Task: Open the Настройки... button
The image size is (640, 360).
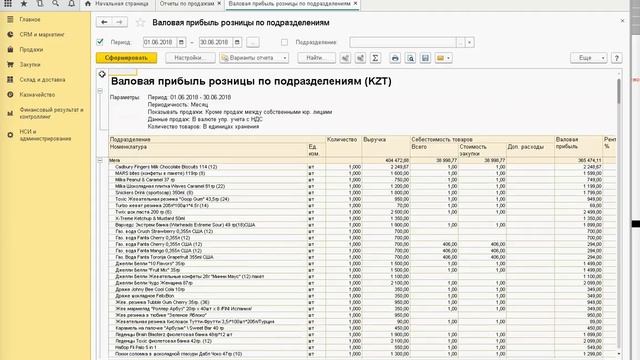Action: tap(190, 58)
